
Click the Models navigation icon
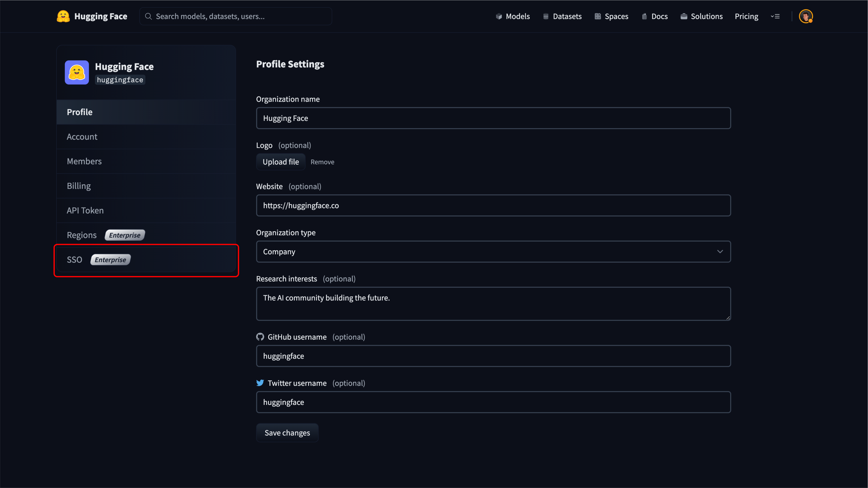[x=498, y=16]
